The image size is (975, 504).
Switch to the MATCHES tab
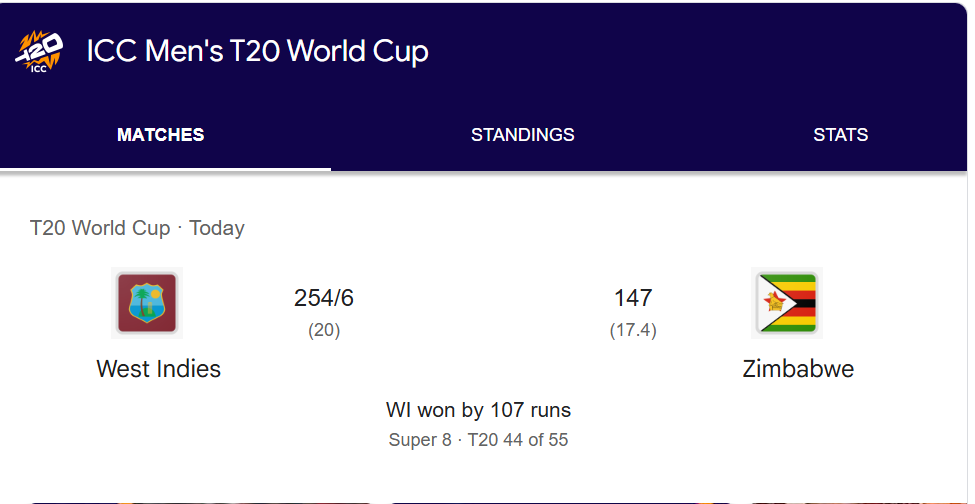pos(160,135)
